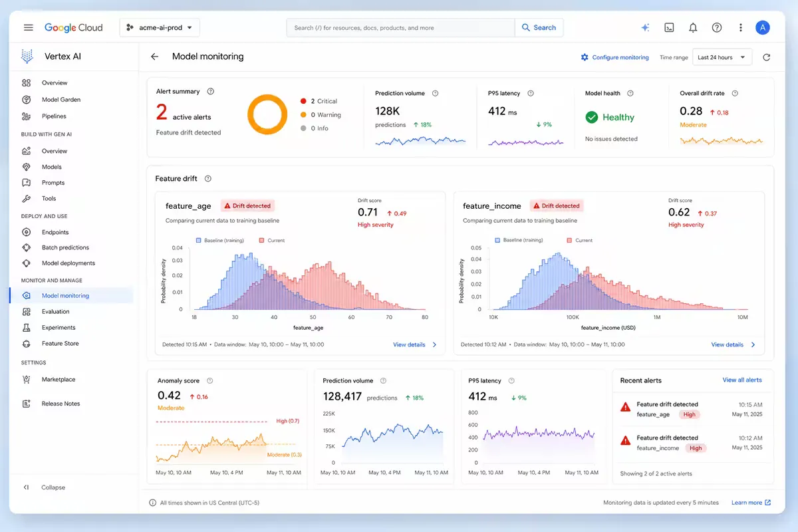Viewport: 798px width, 532px height.
Task: Click the Learn more link
Action: [751, 503]
